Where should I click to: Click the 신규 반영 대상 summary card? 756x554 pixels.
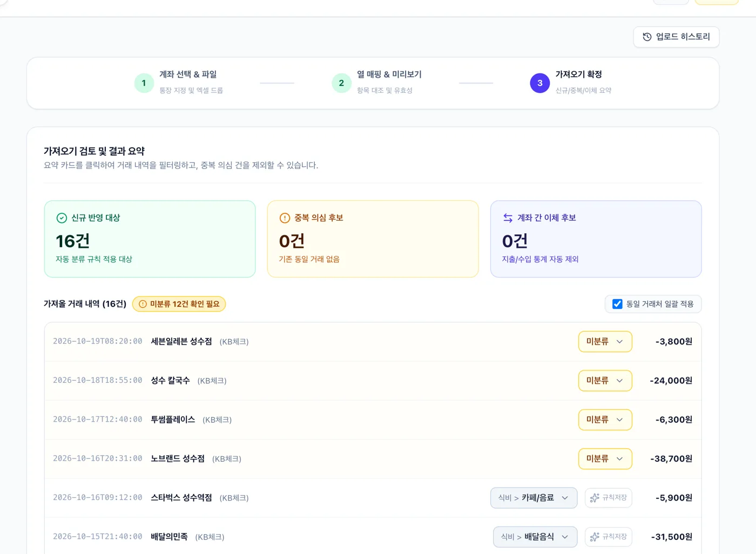coord(150,239)
